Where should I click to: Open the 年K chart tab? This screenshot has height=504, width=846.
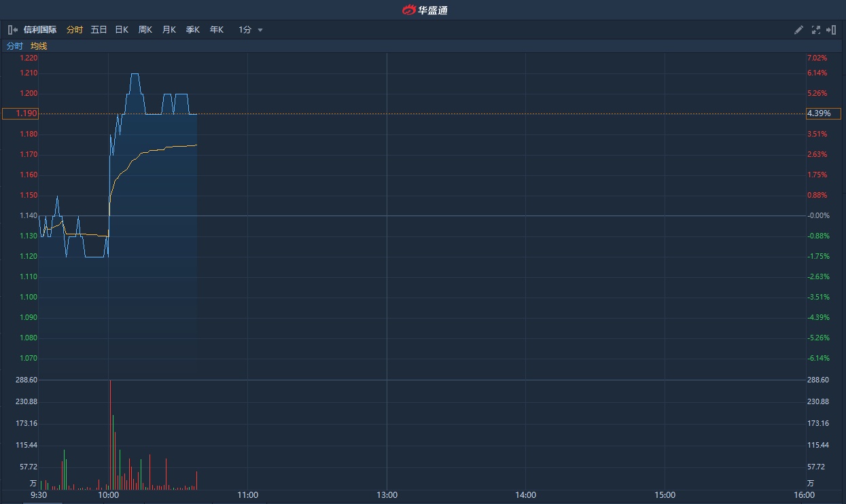coord(217,30)
